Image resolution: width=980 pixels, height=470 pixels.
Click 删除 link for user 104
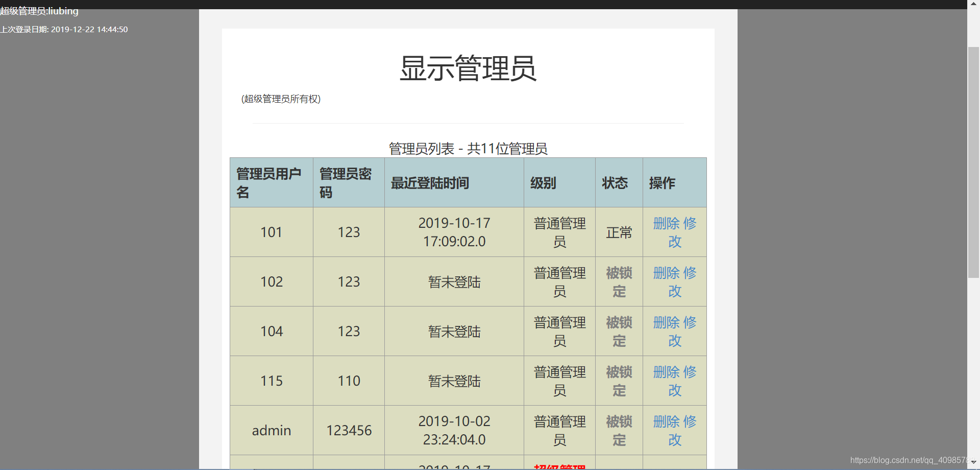pos(667,322)
